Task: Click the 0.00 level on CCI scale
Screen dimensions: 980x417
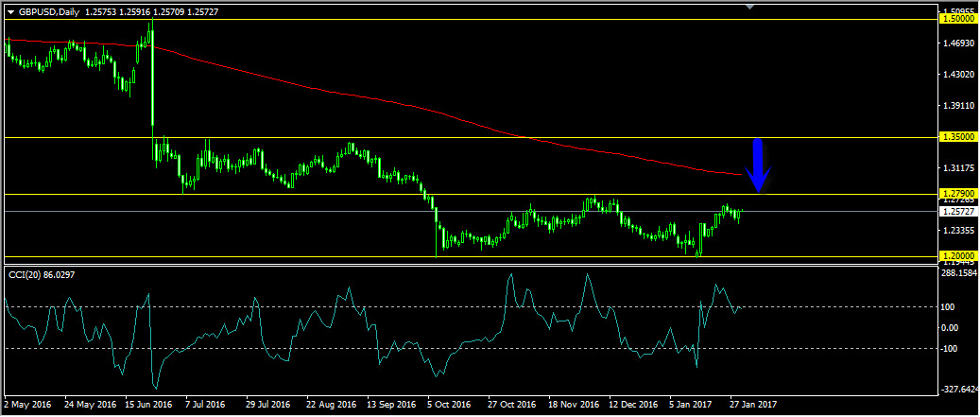Action: tap(952, 327)
